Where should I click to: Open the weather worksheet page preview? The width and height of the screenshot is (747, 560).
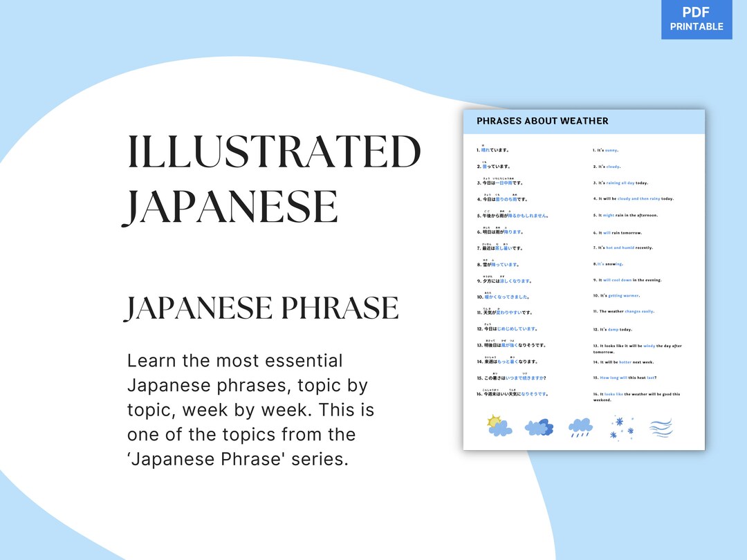coord(583,280)
